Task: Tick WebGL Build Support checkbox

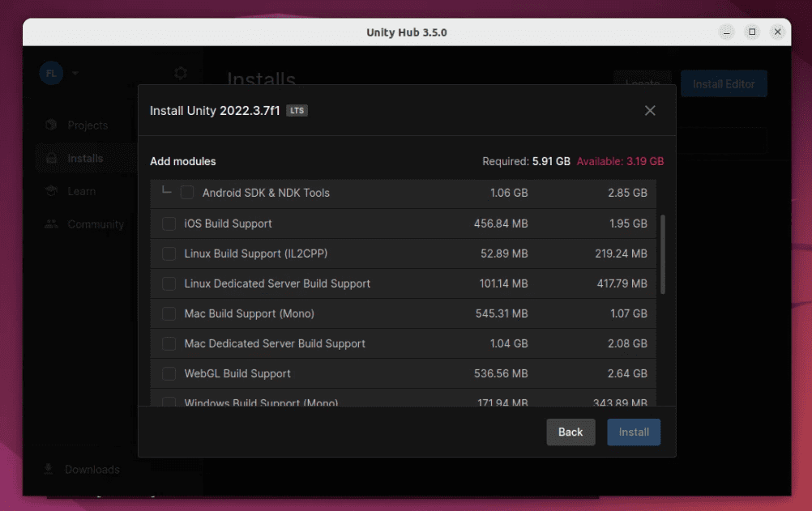Action: [169, 374]
